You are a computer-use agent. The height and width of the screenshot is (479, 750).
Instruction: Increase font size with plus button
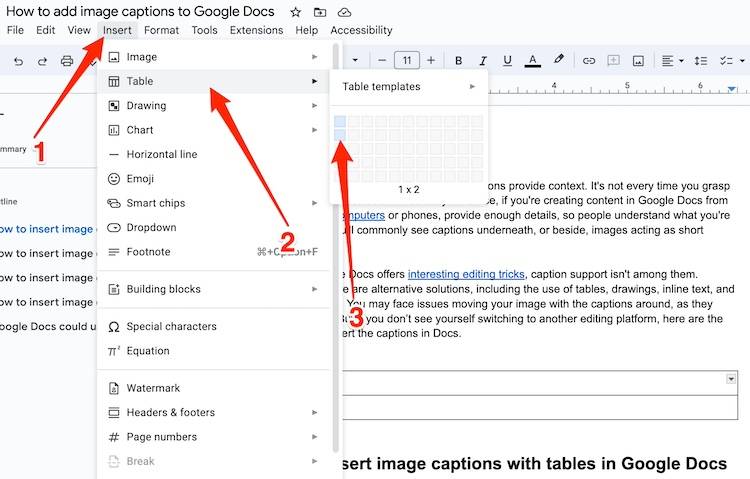(x=433, y=61)
